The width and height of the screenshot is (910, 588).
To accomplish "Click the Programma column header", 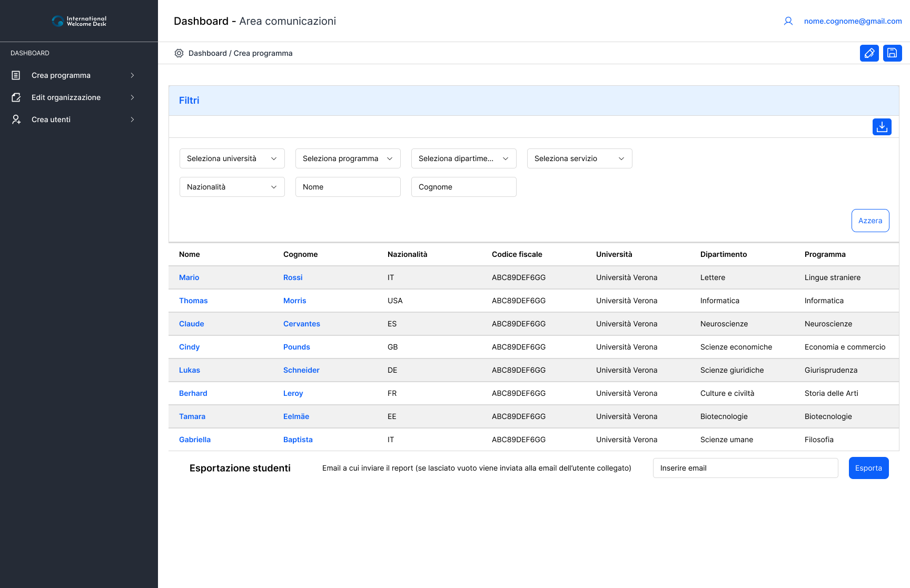I will tap(825, 254).
